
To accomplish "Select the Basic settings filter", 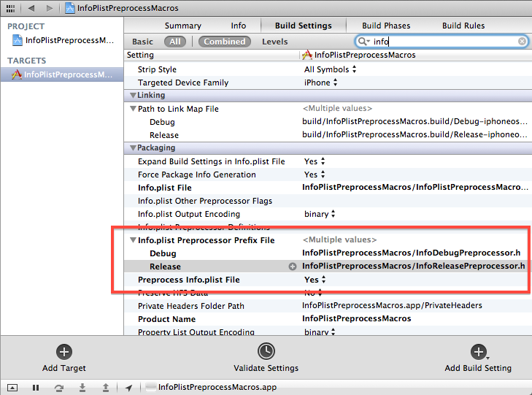I will tap(142, 42).
